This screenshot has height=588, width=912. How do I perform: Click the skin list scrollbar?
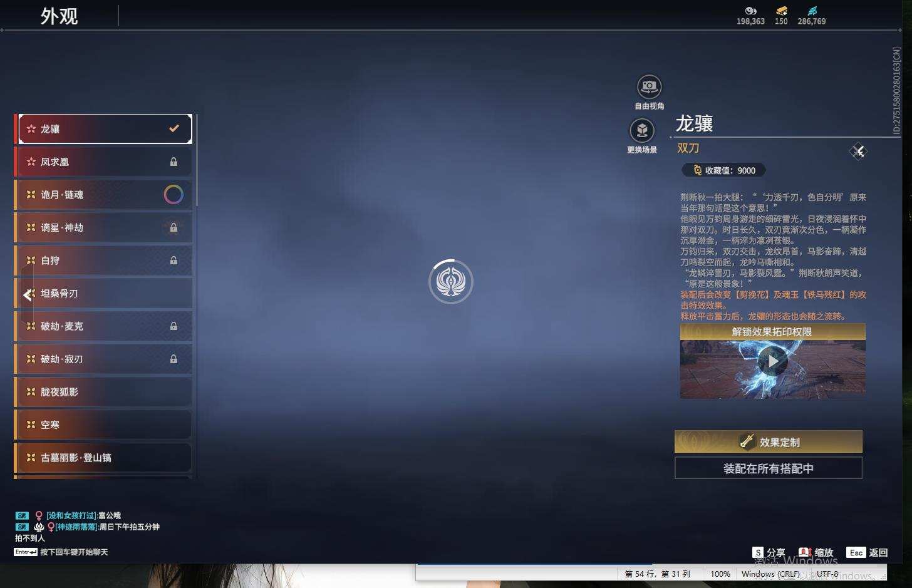point(197,160)
